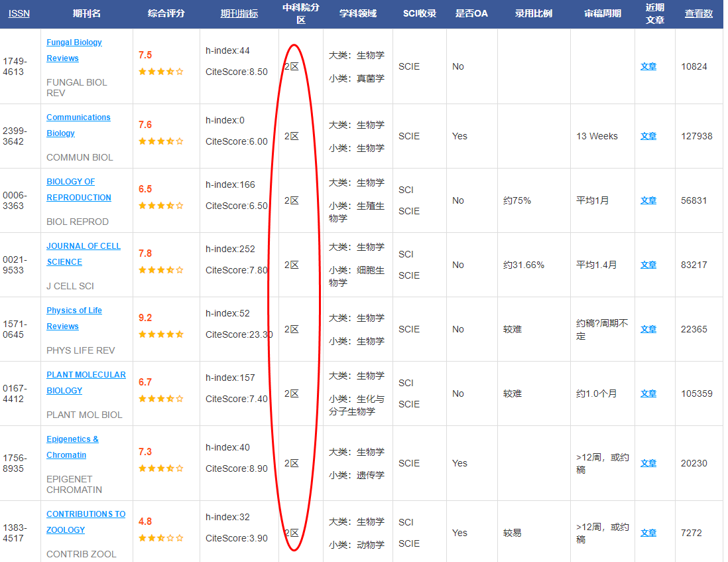Click the Epigenetics & Chromatin journal link
The image size is (728, 562).
pos(72,439)
